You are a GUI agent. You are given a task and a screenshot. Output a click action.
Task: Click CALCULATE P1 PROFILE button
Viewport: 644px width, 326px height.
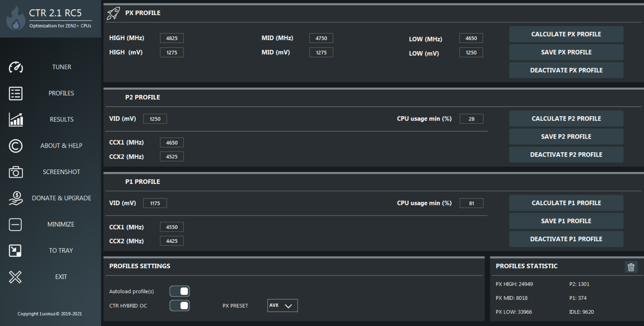coord(566,203)
